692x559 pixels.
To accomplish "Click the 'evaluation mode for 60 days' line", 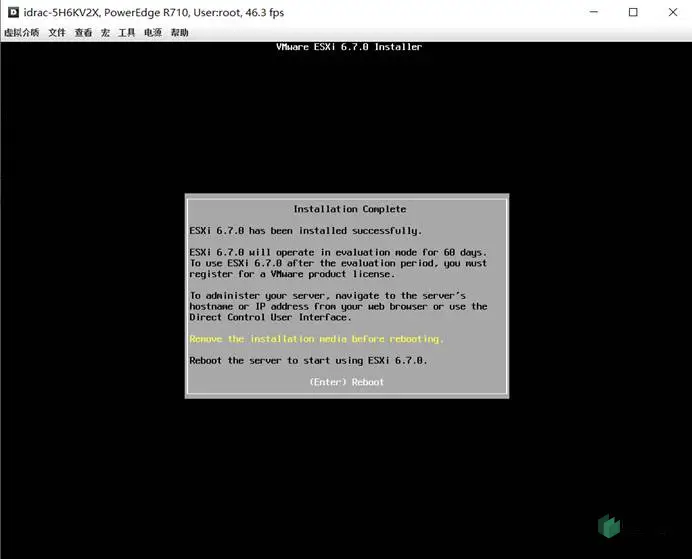I will (338, 252).
